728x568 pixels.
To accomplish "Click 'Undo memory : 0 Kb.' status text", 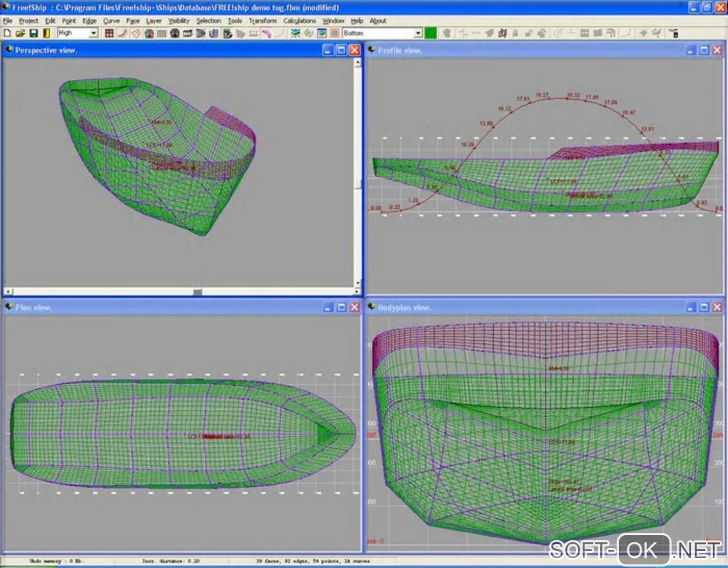I will (55, 561).
